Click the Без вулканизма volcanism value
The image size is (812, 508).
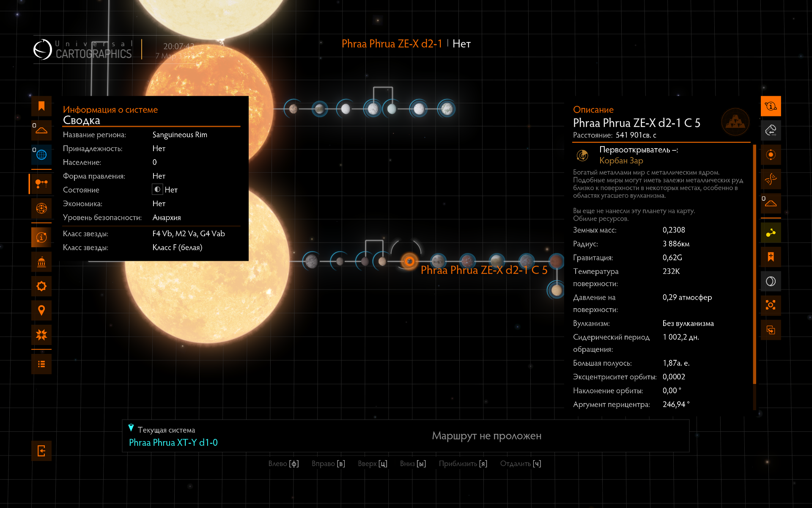click(688, 323)
